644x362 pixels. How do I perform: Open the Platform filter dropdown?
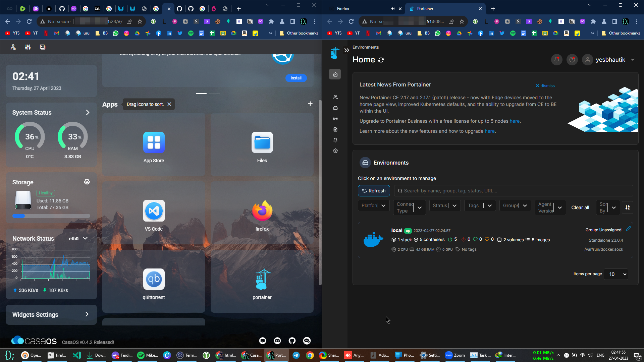(373, 205)
